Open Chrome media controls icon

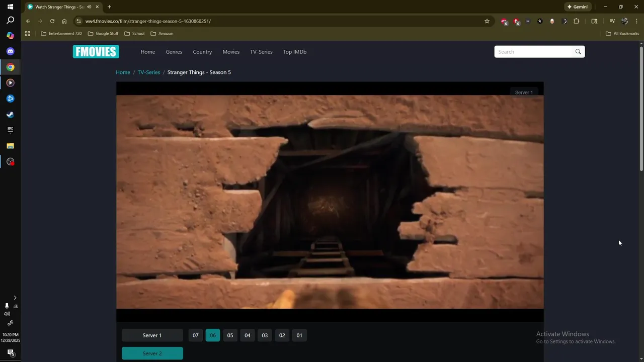612,21
